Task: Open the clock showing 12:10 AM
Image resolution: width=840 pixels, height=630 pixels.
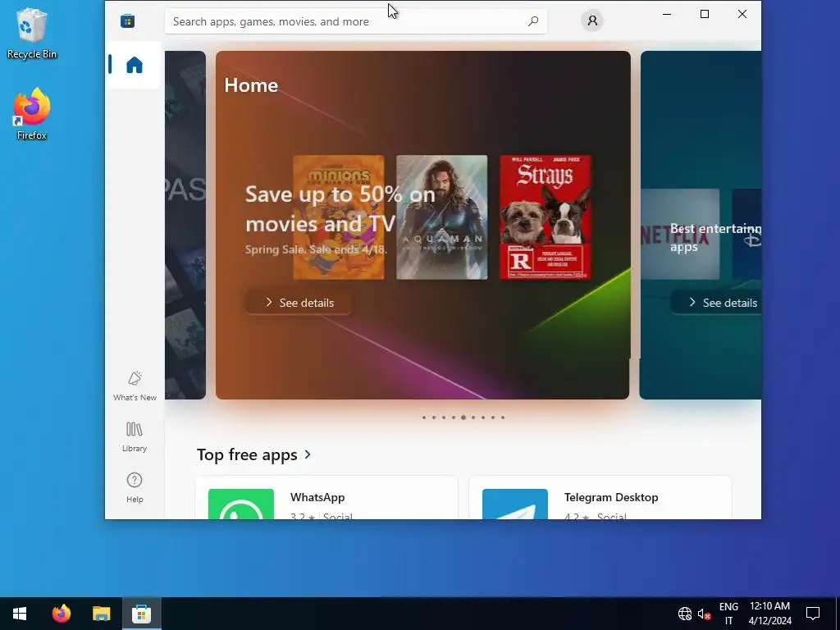Action: [769, 614]
